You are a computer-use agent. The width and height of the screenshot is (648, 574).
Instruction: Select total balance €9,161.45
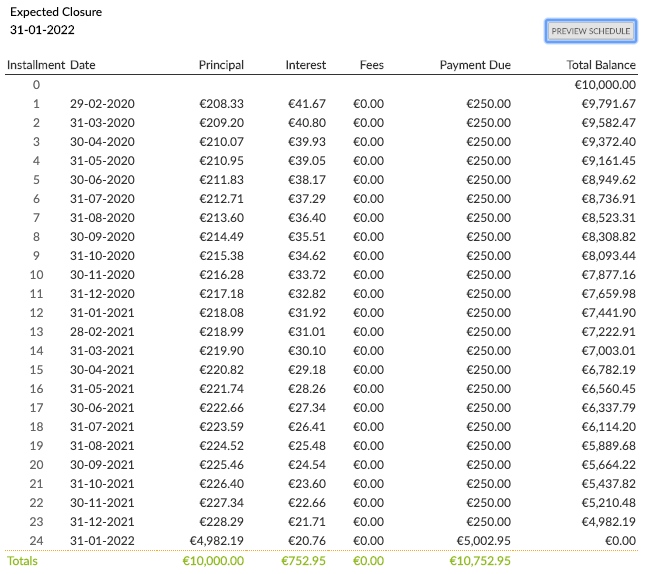point(608,161)
